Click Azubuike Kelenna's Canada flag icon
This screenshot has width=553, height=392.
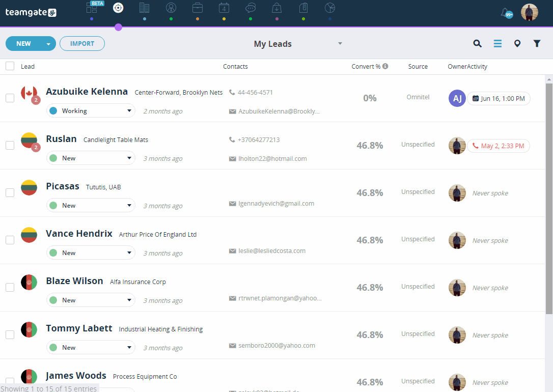click(x=29, y=93)
